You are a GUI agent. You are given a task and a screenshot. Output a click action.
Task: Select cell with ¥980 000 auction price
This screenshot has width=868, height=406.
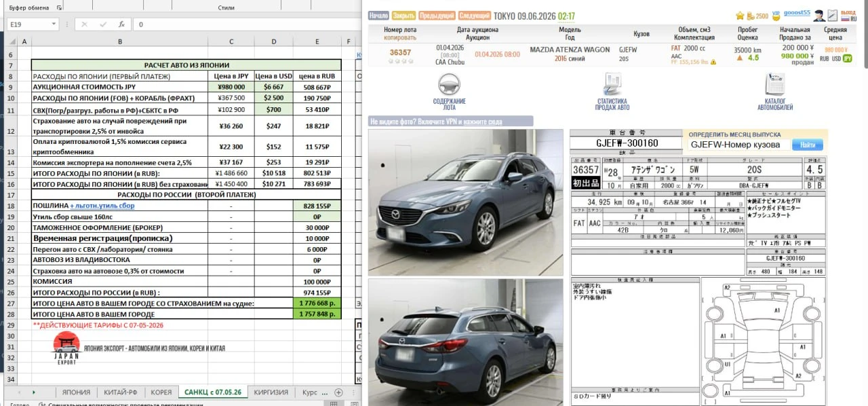click(x=231, y=87)
